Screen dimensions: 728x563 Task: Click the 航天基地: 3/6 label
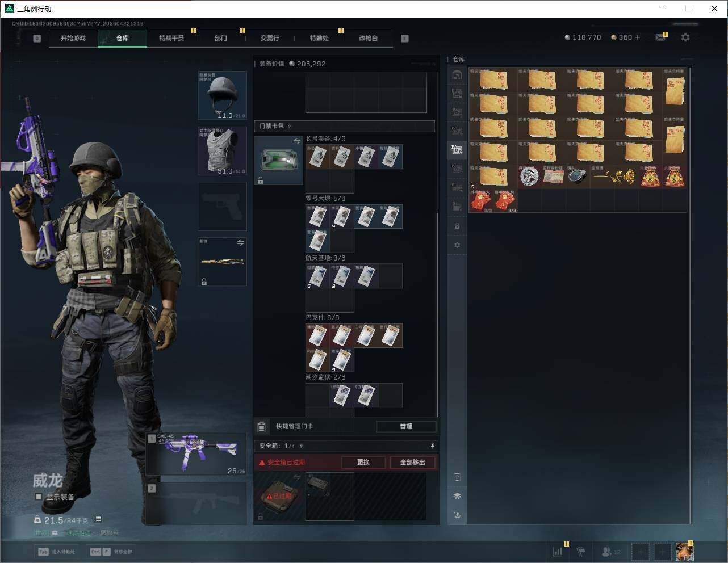pos(325,258)
